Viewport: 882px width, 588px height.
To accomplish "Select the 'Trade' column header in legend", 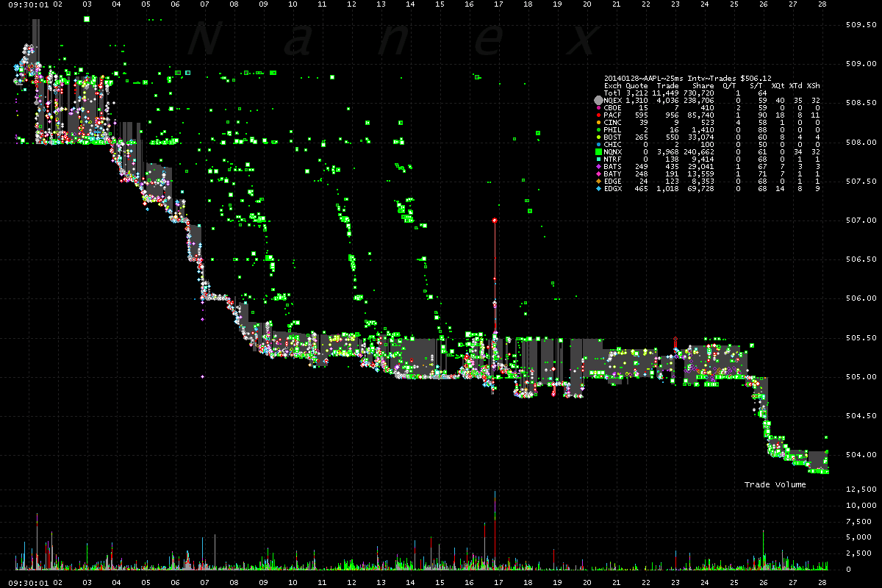I will (667, 85).
